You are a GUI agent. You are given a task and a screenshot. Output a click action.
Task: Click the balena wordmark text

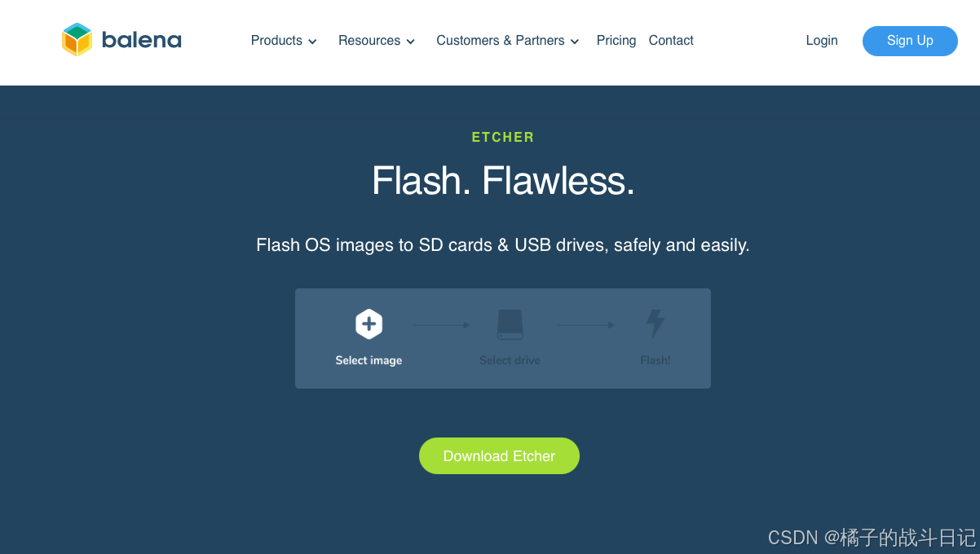142,40
